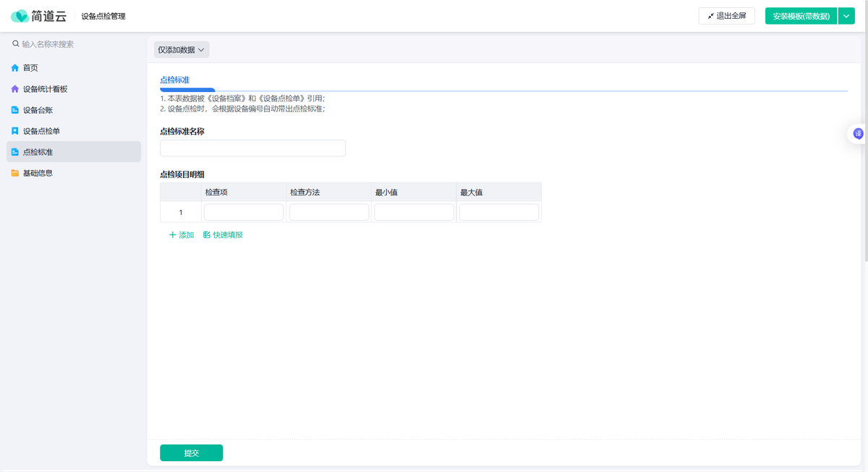Click the 点检标准名称 field label
This screenshot has width=868, height=472.
coord(182,131)
